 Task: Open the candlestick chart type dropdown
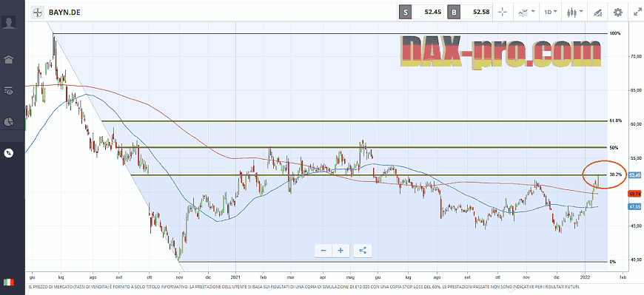575,13
